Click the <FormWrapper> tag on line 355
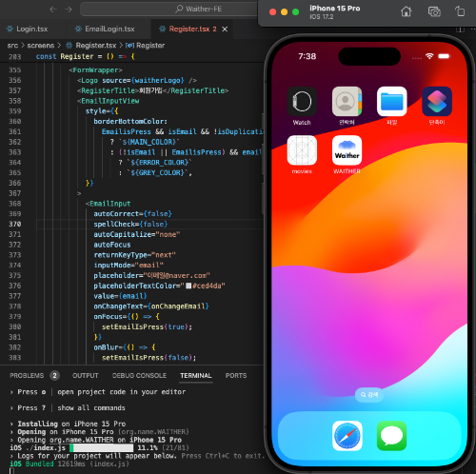 point(95,69)
